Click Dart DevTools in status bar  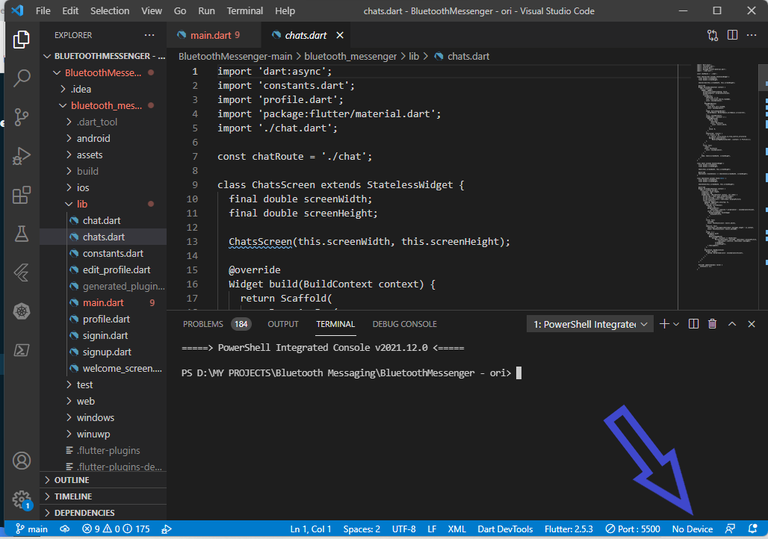tap(505, 529)
